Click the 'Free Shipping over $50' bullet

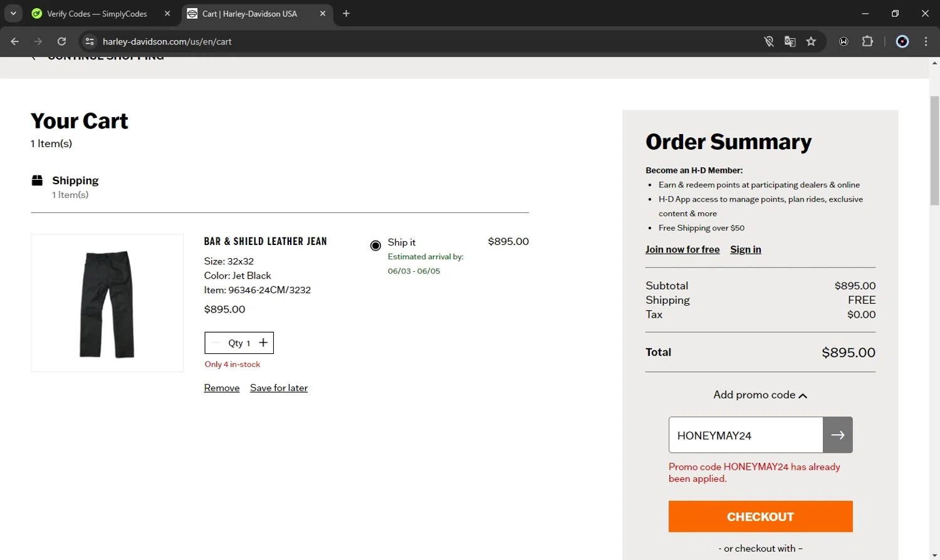pos(701,228)
